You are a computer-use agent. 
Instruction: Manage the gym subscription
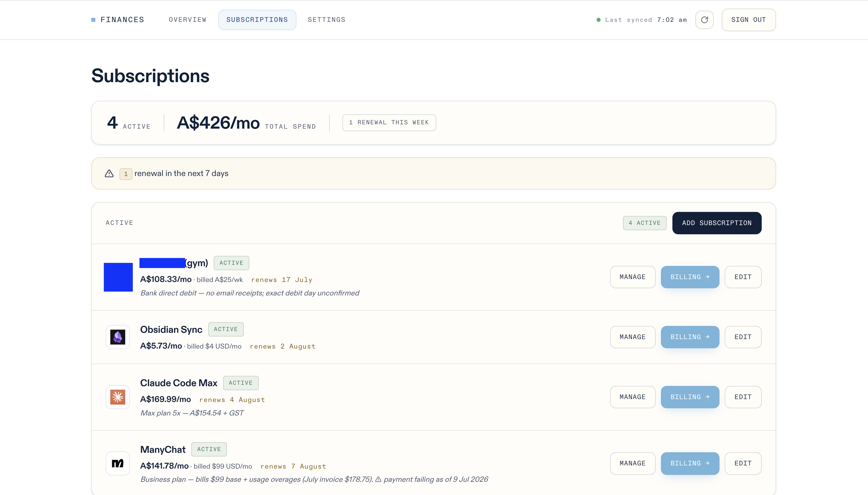[632, 277]
